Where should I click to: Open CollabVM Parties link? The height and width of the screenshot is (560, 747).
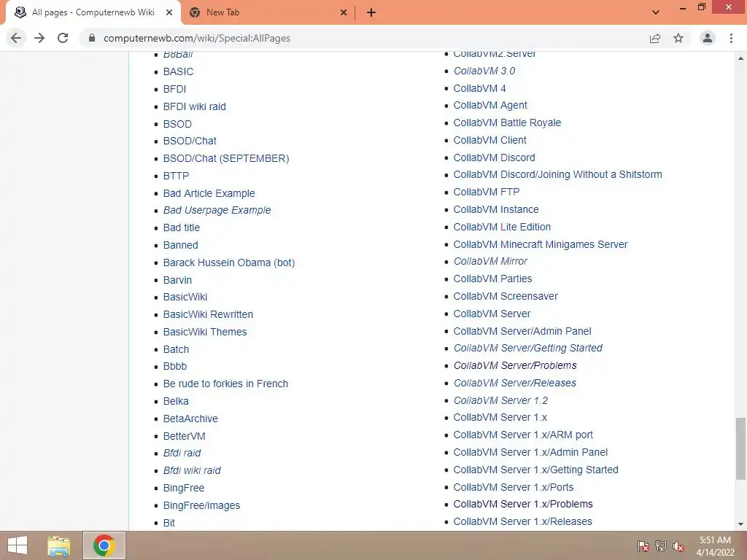[492, 279]
